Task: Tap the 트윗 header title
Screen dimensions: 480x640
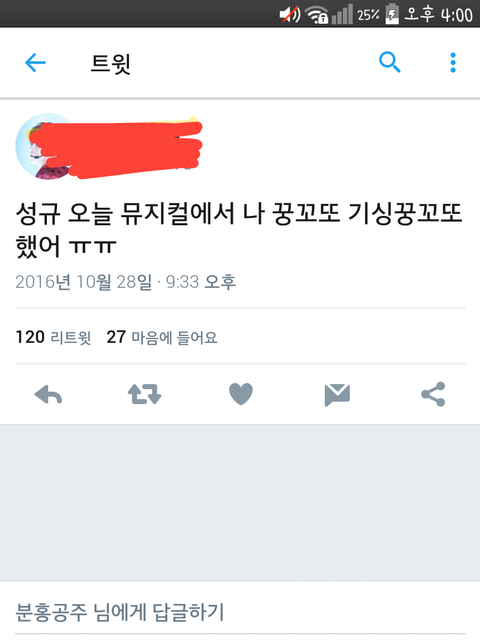Action: pyautogui.click(x=111, y=63)
